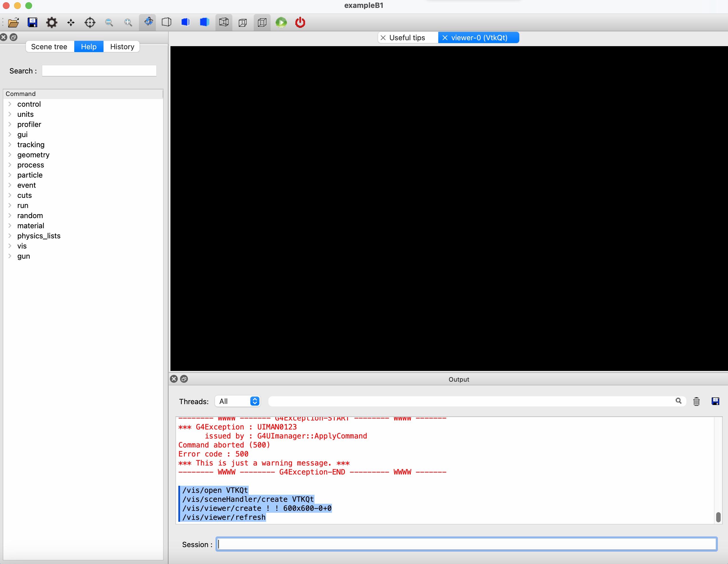This screenshot has width=728, height=564.
Task: Click the zoom in magnifier icon
Action: coord(128,23)
